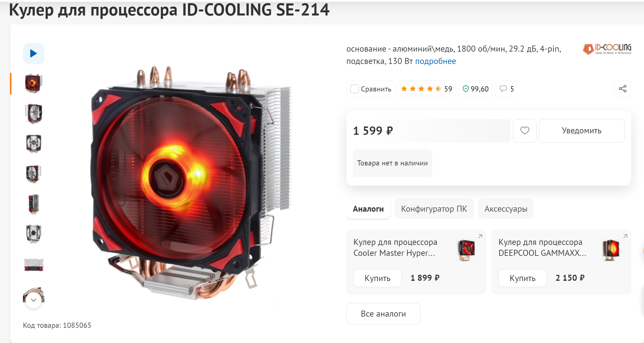Image resolution: width=644 pixels, height=343 pixels.
Task: Open ID-COOLING brand logo
Action: tap(607, 49)
